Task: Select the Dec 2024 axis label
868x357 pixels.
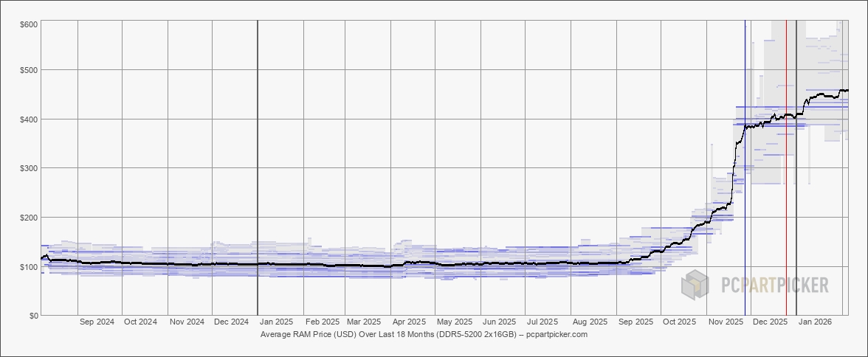Action: 231,322
